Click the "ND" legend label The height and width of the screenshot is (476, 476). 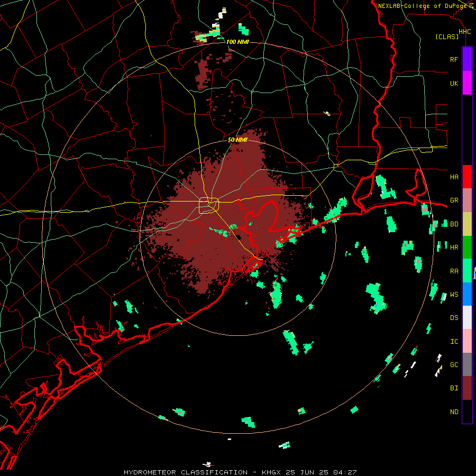[454, 412]
